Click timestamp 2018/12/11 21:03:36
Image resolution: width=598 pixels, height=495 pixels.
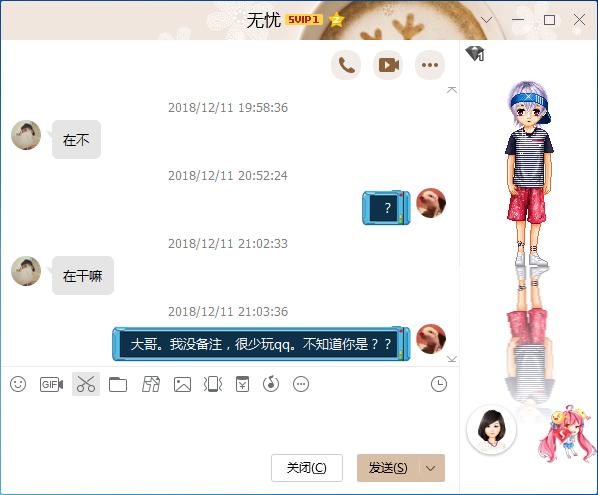(228, 312)
